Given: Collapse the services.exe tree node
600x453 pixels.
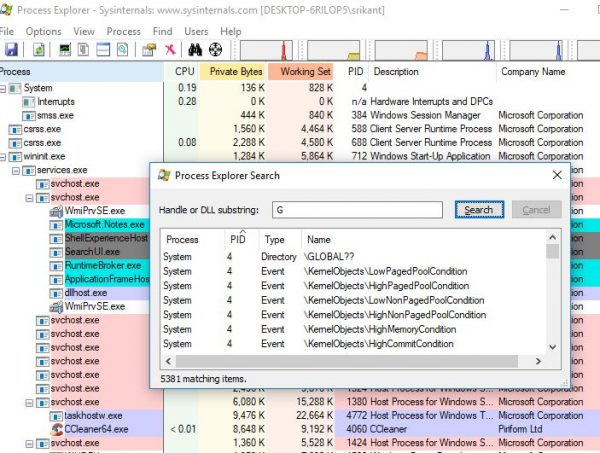Looking at the screenshot, I should coord(18,171).
